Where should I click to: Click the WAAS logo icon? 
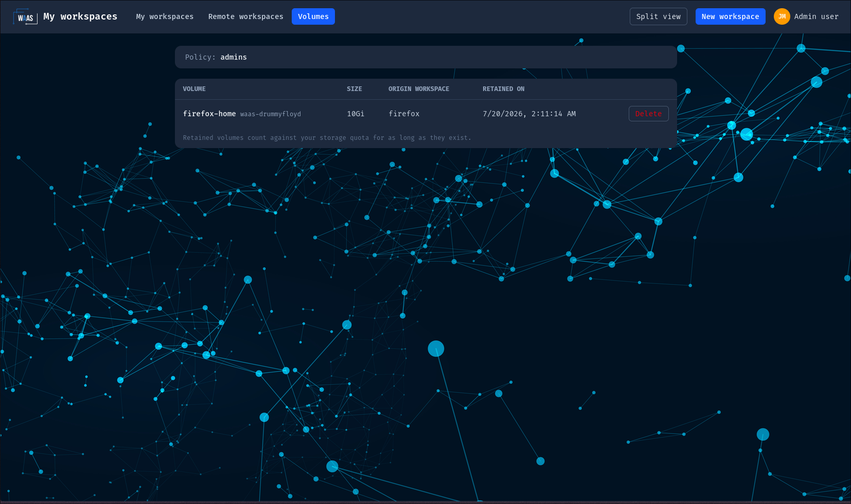coord(25,16)
